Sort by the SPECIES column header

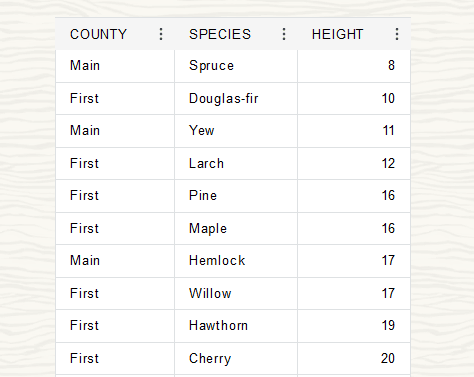(x=220, y=34)
